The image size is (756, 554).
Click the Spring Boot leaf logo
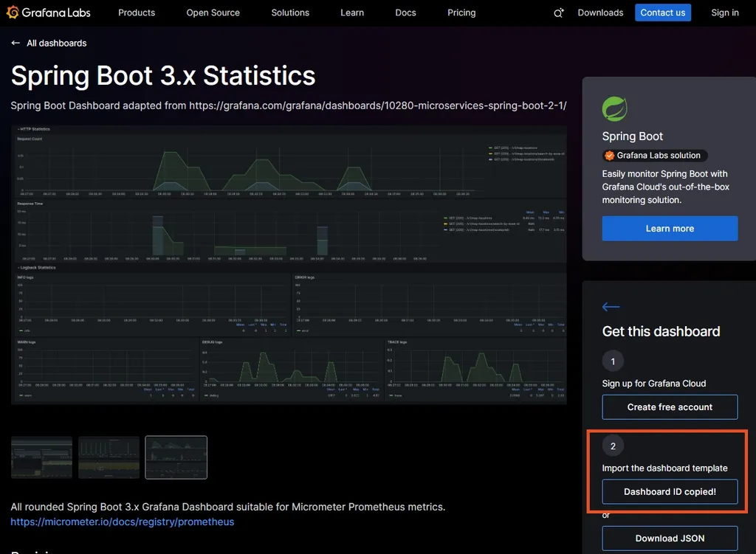tap(615, 109)
